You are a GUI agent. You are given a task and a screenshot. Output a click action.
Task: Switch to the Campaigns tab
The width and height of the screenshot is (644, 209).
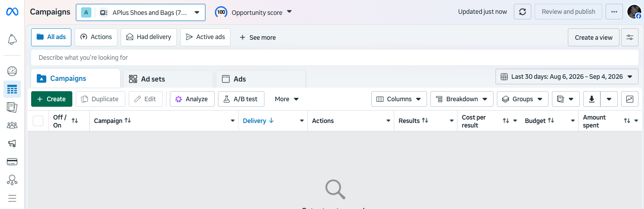pyautogui.click(x=75, y=78)
